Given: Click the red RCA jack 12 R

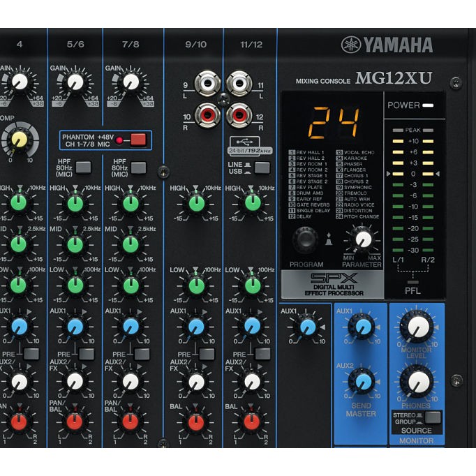Looking at the screenshot, I should [239, 115].
